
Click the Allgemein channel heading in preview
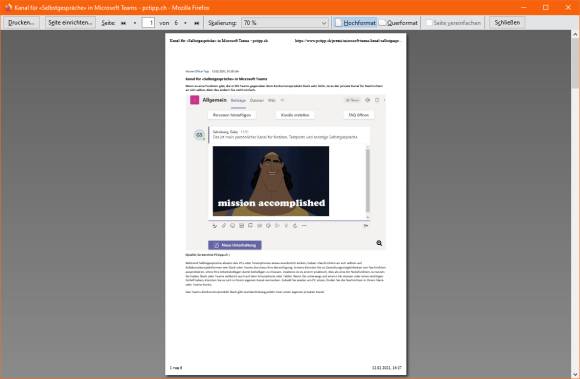pos(215,100)
